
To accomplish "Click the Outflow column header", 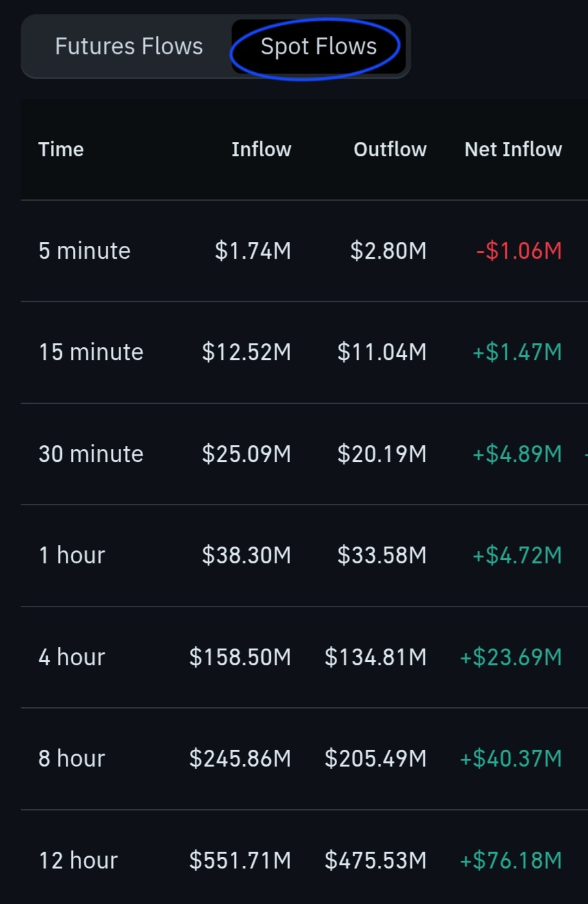I will pos(390,150).
